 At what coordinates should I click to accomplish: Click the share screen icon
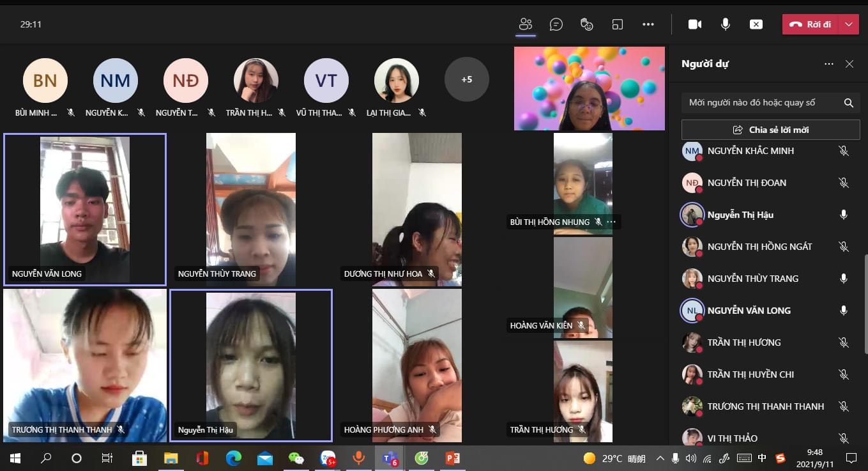click(x=756, y=24)
